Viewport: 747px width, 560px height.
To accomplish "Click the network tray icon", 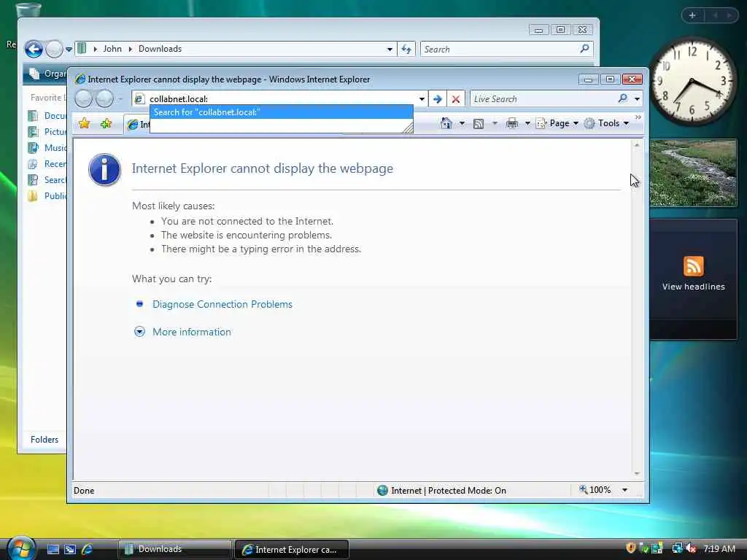I will [x=676, y=548].
